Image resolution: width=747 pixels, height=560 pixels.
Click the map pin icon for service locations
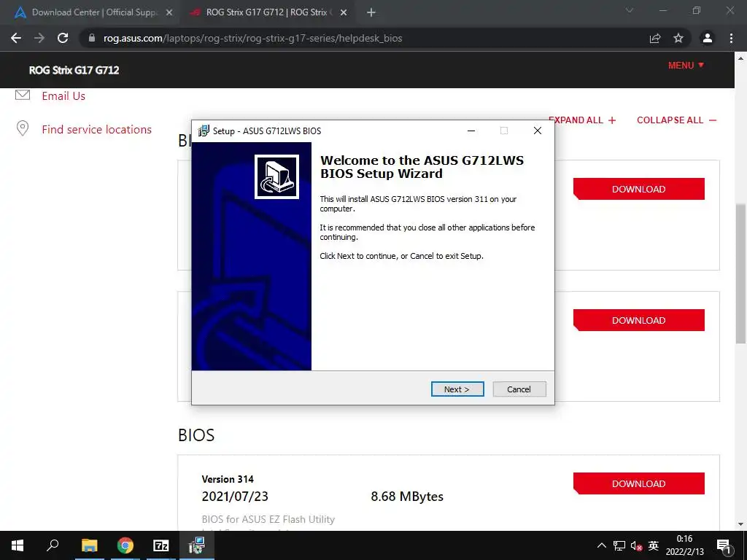tap(23, 128)
